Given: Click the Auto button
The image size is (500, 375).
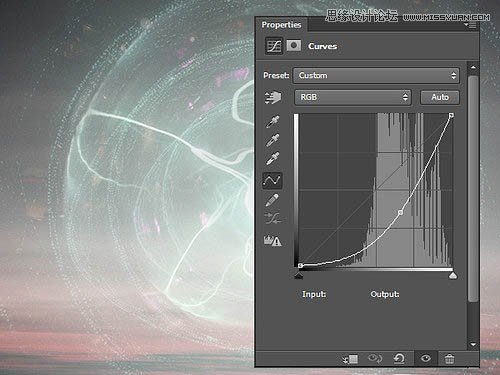Looking at the screenshot, I should [x=440, y=97].
